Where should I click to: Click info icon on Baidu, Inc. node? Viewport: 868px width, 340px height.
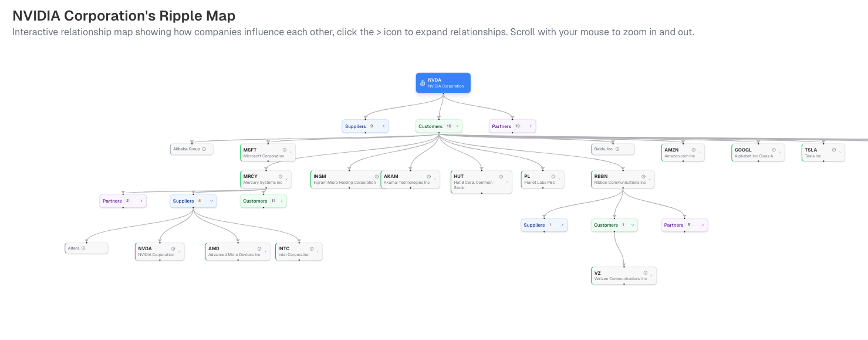tap(617, 149)
